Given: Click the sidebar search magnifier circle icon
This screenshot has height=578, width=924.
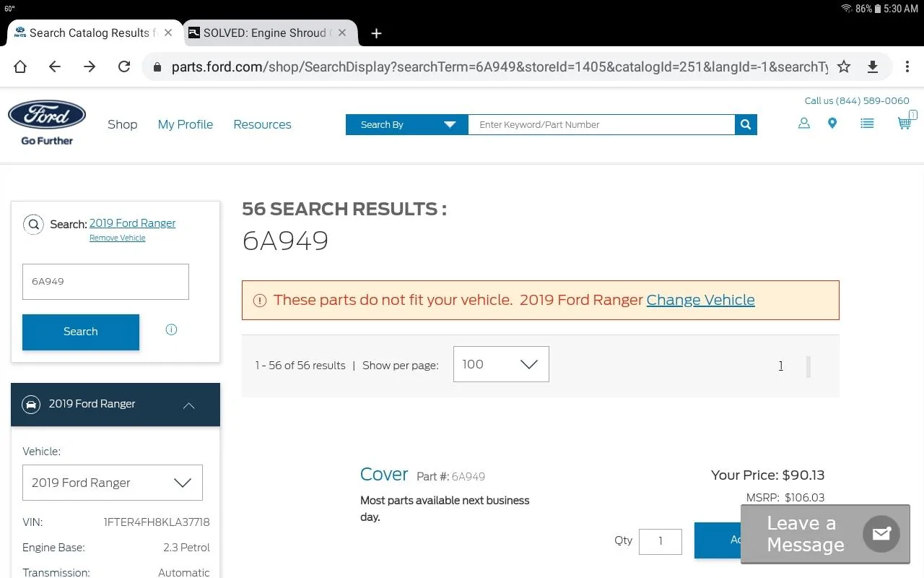Looking at the screenshot, I should click(33, 224).
